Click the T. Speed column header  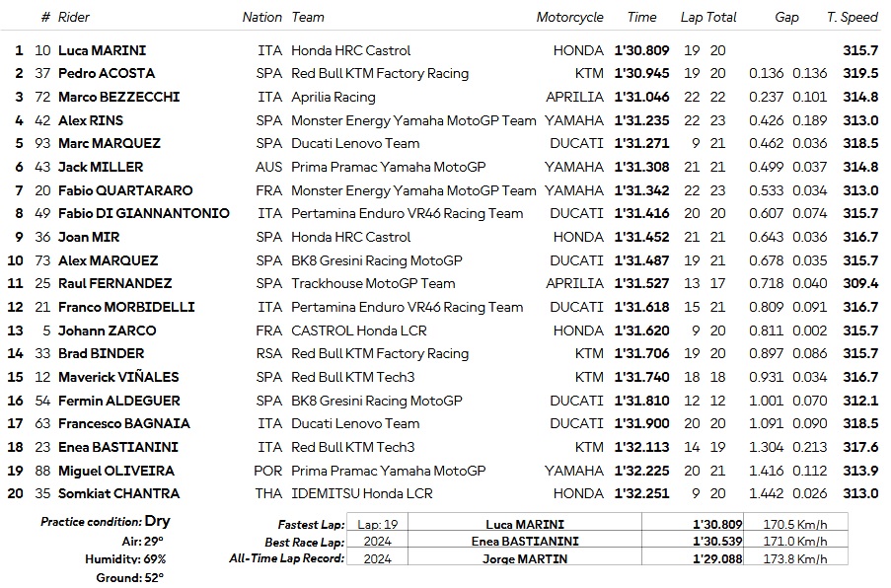[853, 17]
